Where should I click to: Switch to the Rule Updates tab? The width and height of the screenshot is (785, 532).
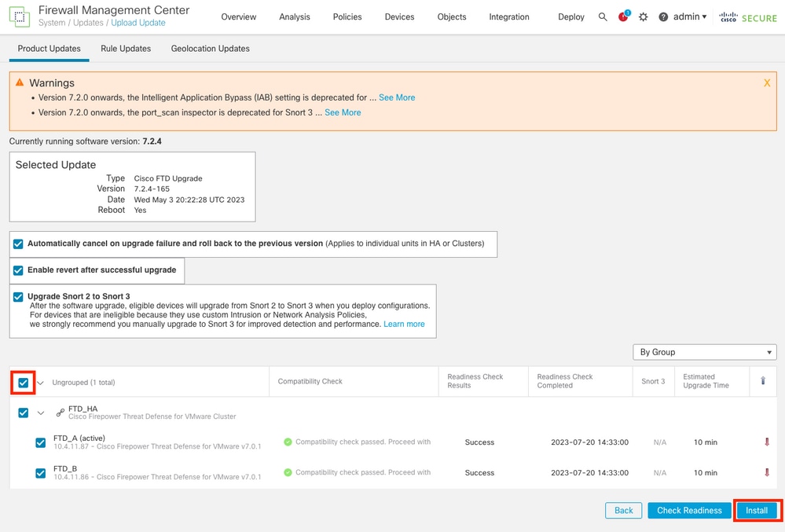[126, 49]
